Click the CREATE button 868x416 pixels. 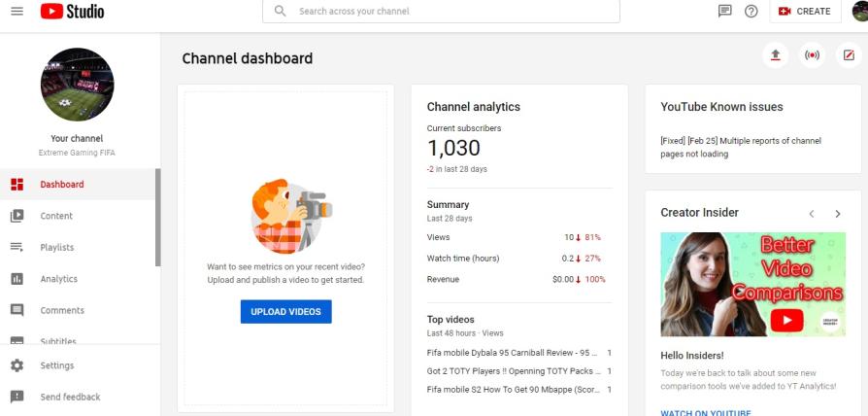(x=805, y=11)
